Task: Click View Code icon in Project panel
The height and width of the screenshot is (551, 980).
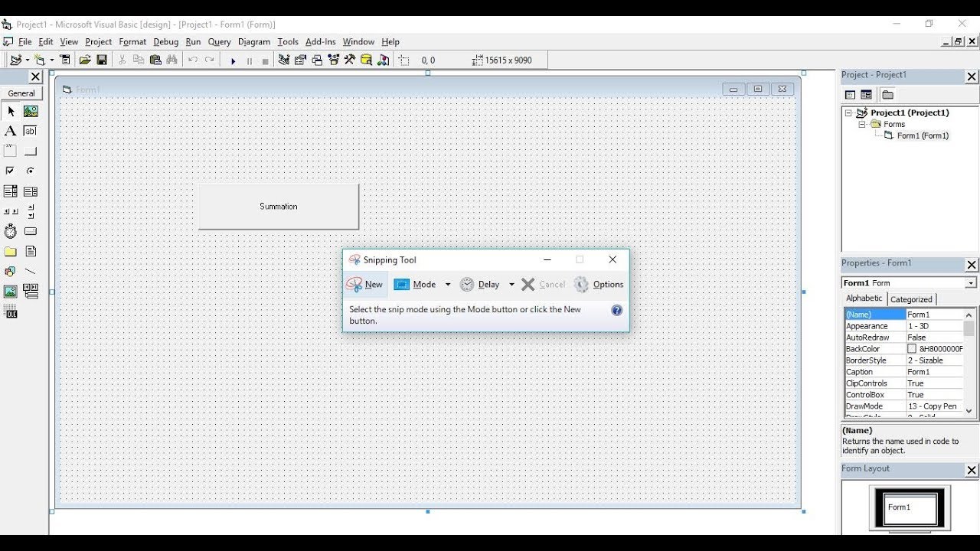Action: pos(850,95)
